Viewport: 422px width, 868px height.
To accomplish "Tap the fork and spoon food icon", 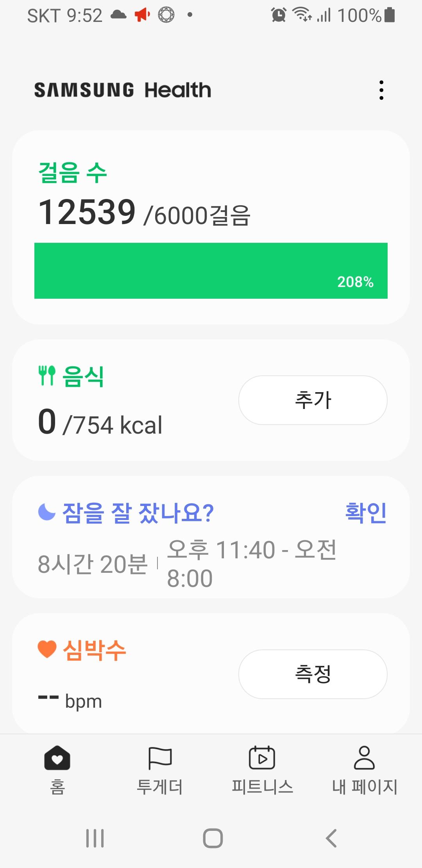I will [47, 376].
